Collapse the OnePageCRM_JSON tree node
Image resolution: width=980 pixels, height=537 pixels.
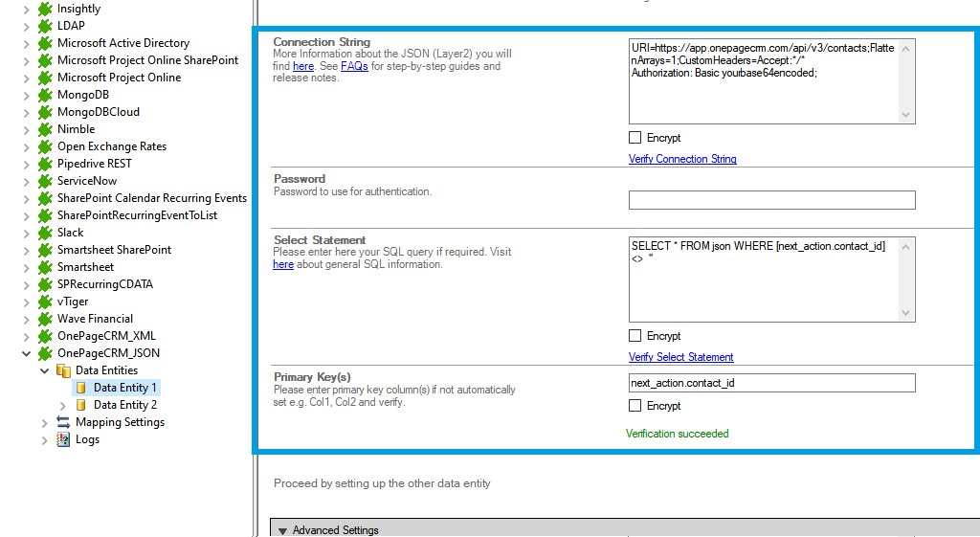[26, 353]
